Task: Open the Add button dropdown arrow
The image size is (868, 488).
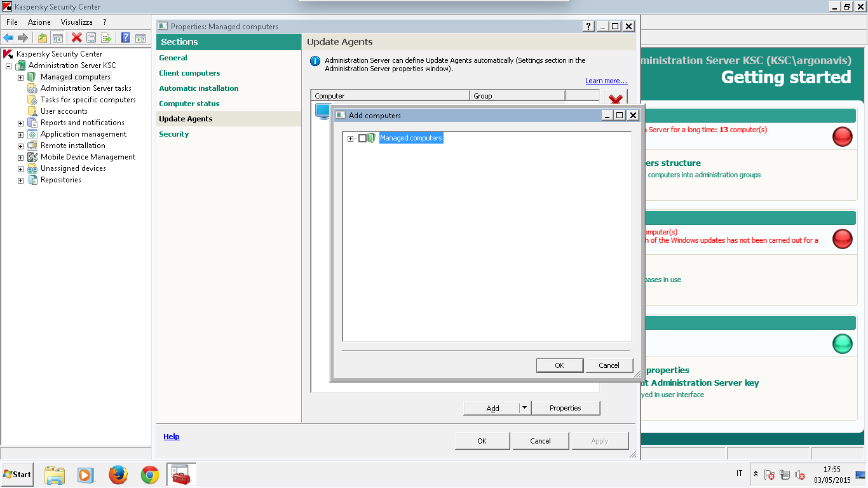Action: pos(524,408)
